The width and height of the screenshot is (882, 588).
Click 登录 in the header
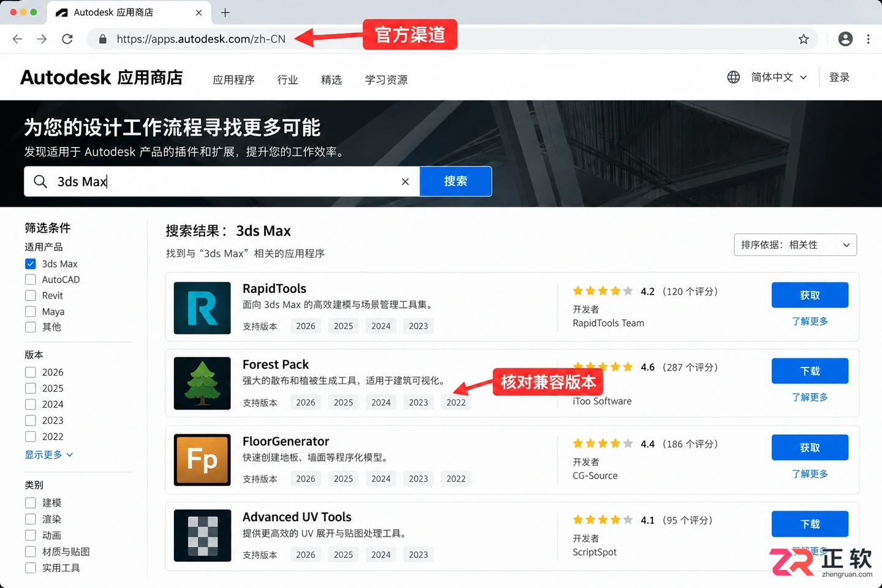[x=839, y=77]
